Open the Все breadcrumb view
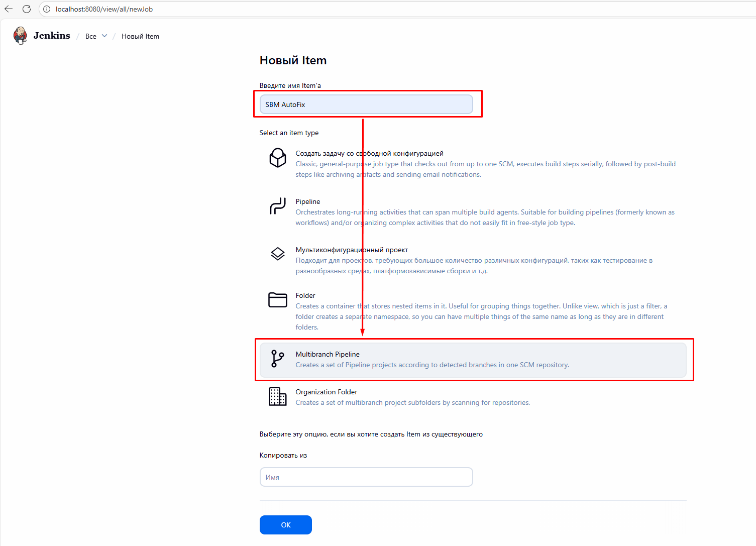 tap(91, 36)
